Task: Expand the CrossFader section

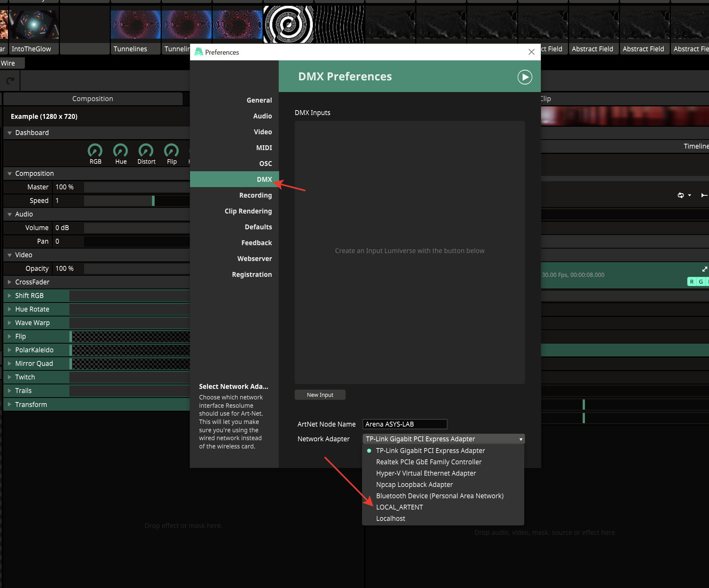Action: pyautogui.click(x=10, y=282)
